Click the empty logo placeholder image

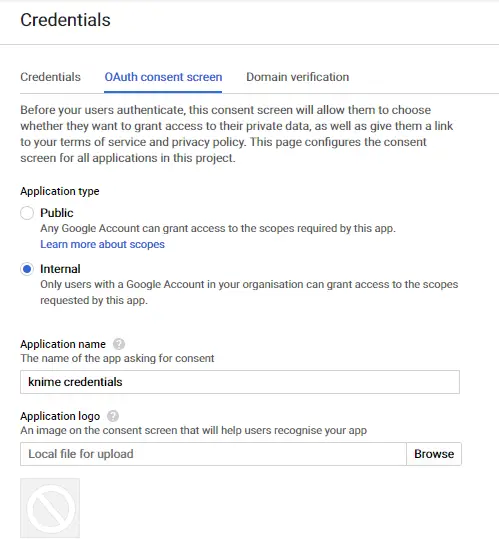[50, 508]
